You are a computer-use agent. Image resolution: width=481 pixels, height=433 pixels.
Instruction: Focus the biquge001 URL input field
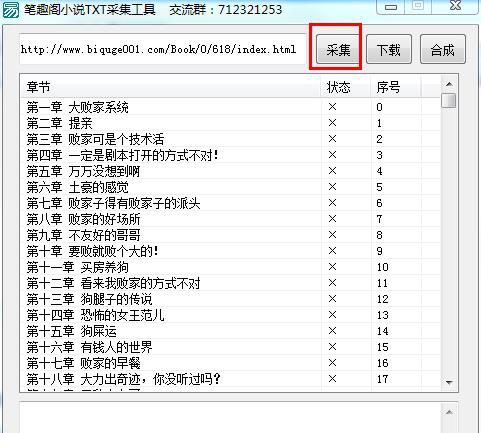pyautogui.click(x=163, y=49)
